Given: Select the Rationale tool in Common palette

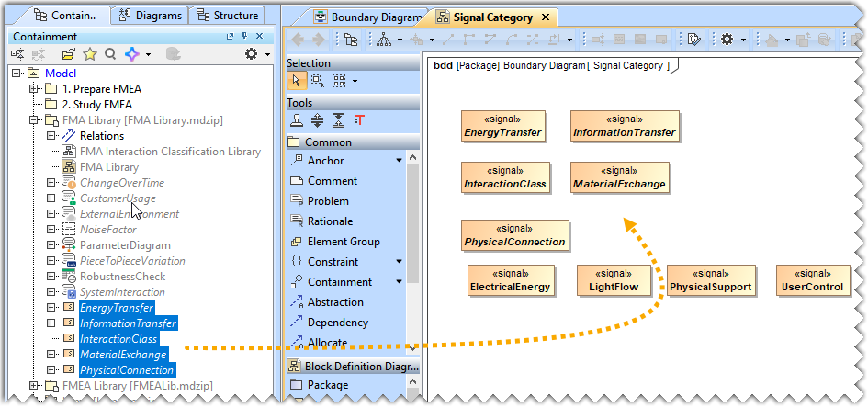Looking at the screenshot, I should 330,221.
